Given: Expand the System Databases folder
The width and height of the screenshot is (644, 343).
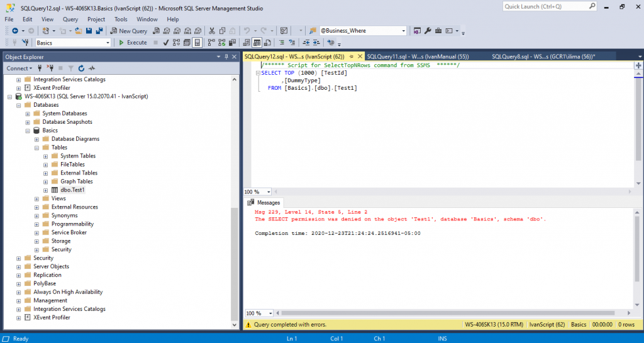Looking at the screenshot, I should click(28, 113).
